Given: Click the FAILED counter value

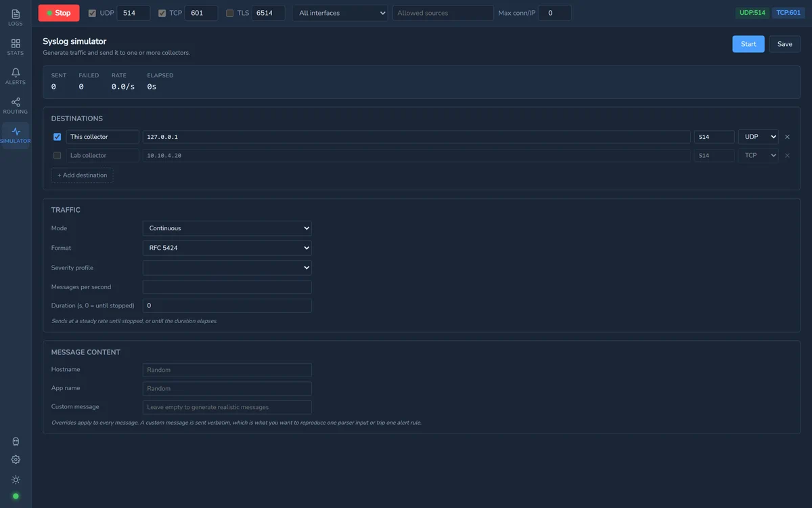Looking at the screenshot, I should (x=81, y=87).
